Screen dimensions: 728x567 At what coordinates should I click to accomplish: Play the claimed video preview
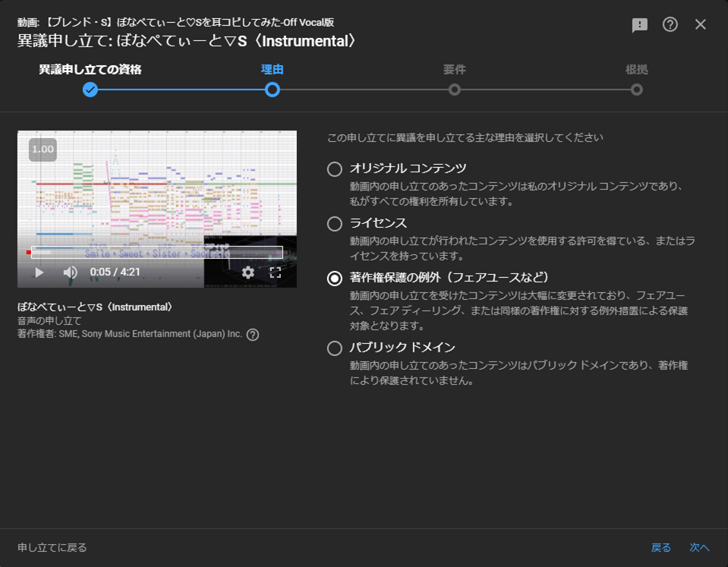(39, 272)
